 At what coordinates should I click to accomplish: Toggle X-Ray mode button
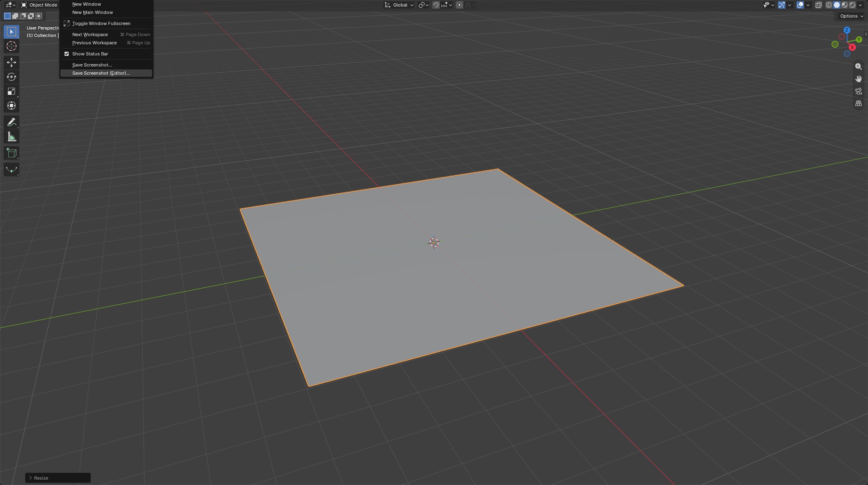click(819, 5)
